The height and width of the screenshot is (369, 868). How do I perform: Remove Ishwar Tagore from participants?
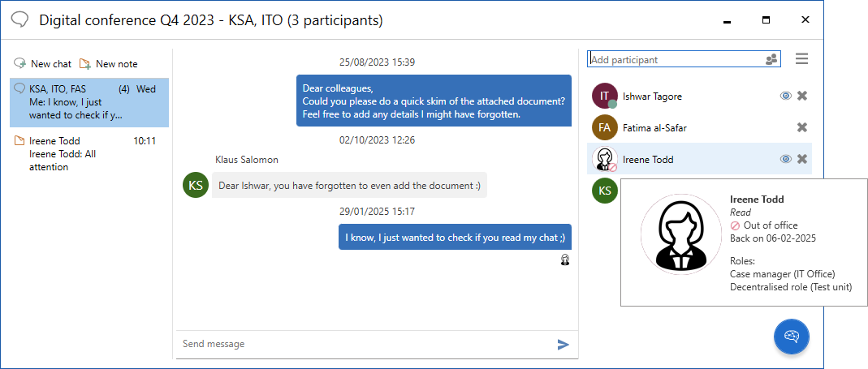tap(802, 96)
